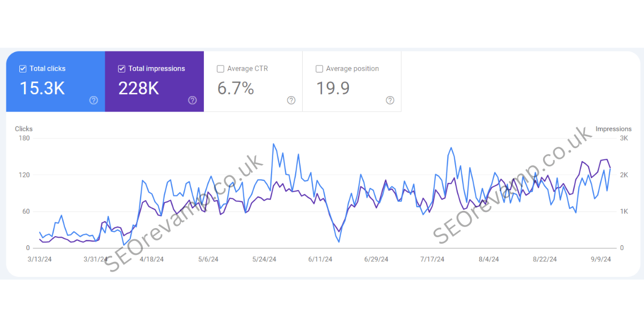This screenshot has width=644, height=322.
Task: Select the 180 value on left axis
Action: [x=24, y=138]
